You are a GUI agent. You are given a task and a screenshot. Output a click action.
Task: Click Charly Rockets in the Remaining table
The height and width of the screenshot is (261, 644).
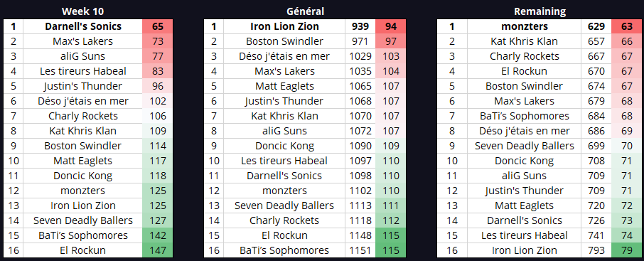coord(525,56)
